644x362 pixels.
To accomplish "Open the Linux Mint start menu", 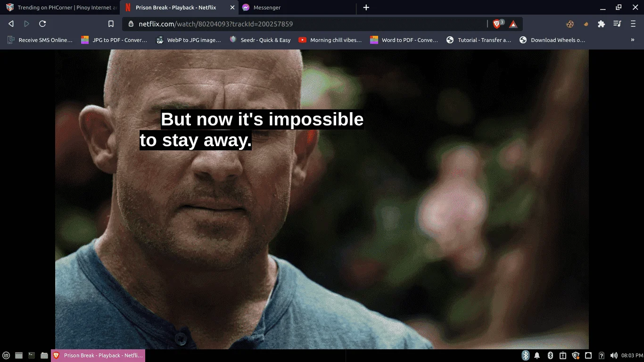I will point(6,355).
